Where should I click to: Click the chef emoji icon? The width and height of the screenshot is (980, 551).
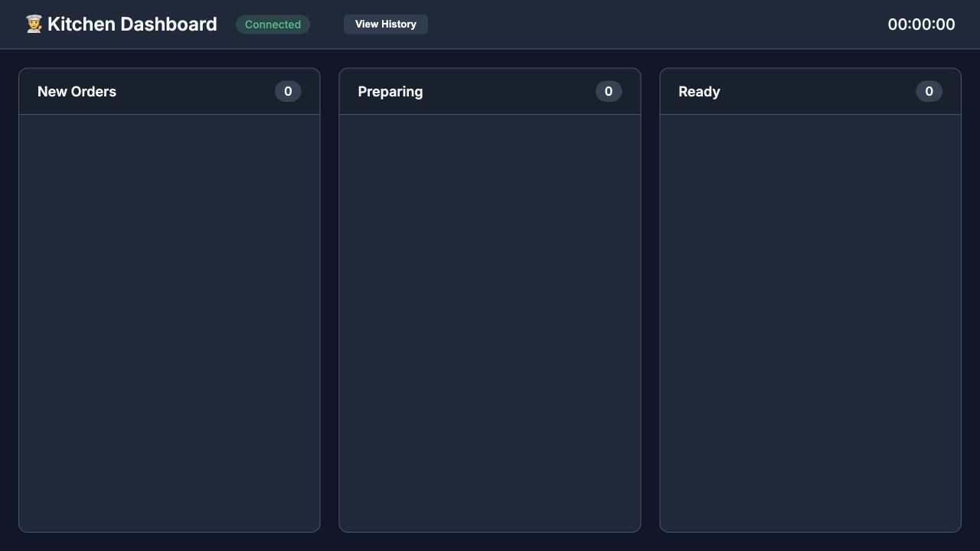(34, 24)
